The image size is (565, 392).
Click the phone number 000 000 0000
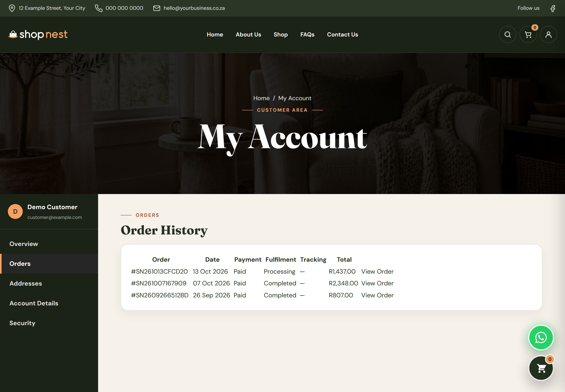pyautogui.click(x=124, y=8)
